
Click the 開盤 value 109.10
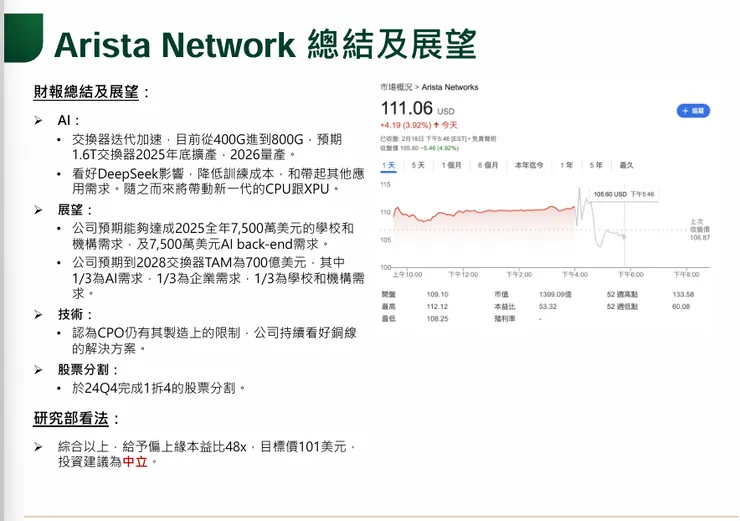pyautogui.click(x=437, y=294)
